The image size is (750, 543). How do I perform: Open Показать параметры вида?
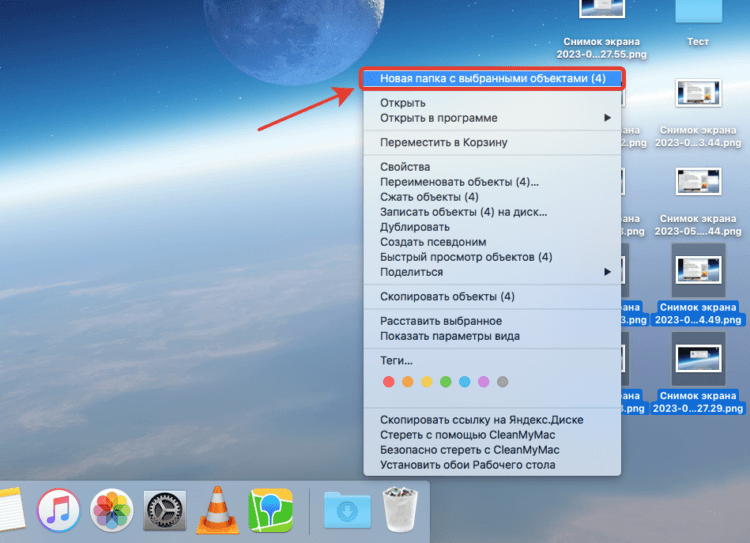pos(493,336)
